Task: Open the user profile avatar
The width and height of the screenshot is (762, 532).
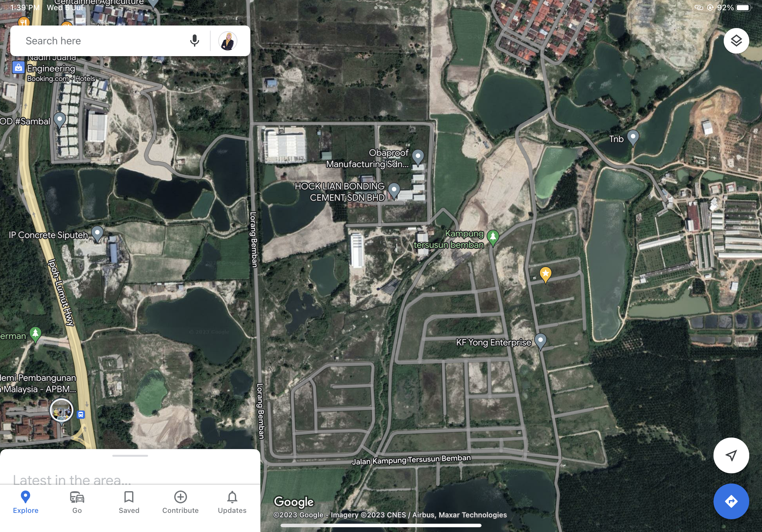Action: pos(228,41)
